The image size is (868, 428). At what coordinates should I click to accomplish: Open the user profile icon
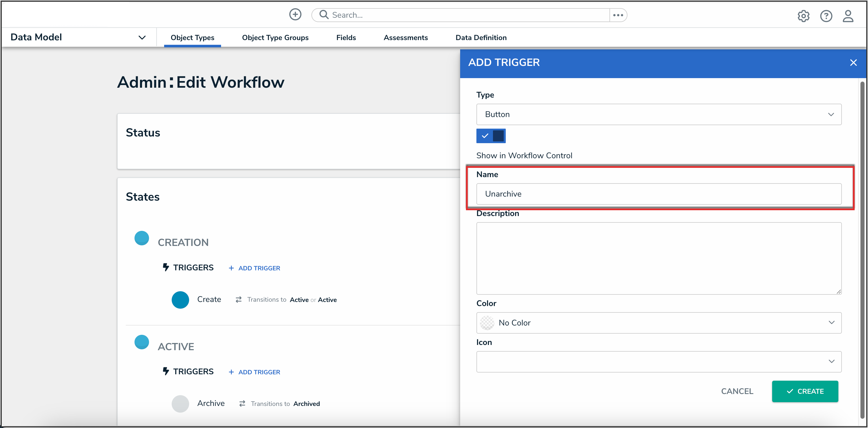click(x=848, y=16)
